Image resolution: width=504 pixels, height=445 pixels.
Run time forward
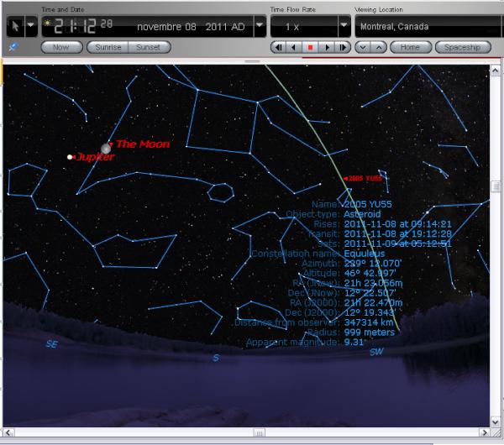[x=327, y=48]
